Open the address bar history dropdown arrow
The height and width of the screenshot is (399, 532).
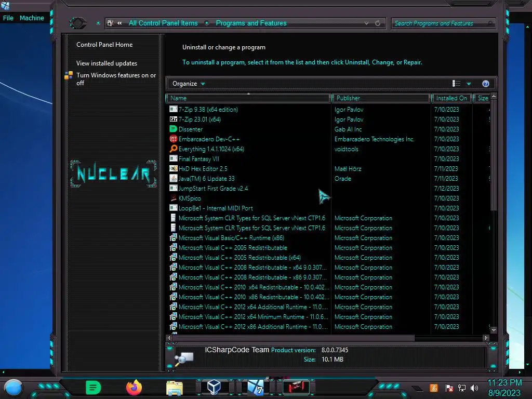pyautogui.click(x=366, y=23)
